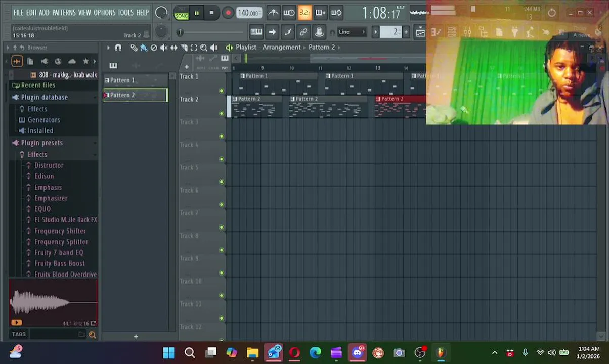
Task: Set the tempo field showing 140.000
Action: pyautogui.click(x=249, y=13)
